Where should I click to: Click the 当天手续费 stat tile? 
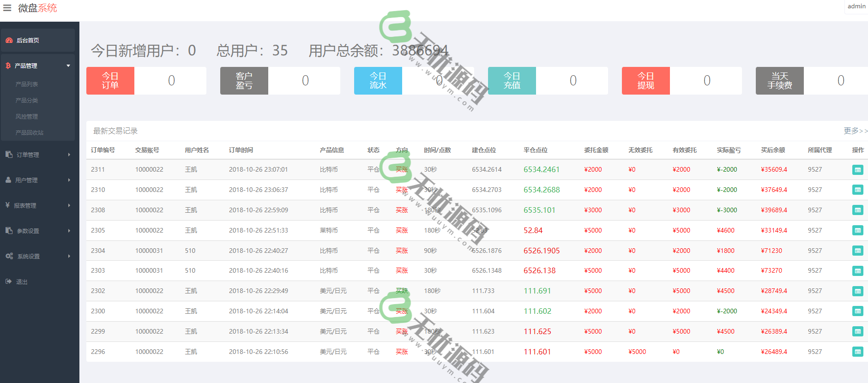pos(780,81)
